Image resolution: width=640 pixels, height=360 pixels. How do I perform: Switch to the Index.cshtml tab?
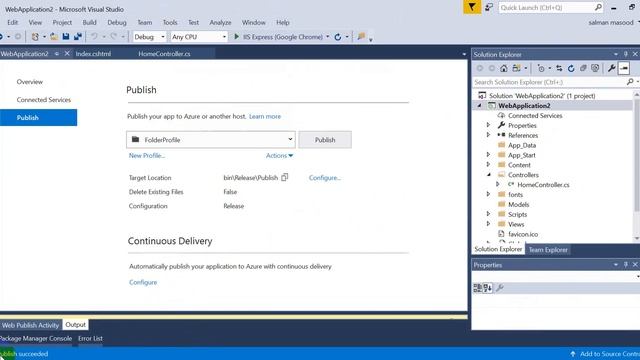(x=93, y=53)
